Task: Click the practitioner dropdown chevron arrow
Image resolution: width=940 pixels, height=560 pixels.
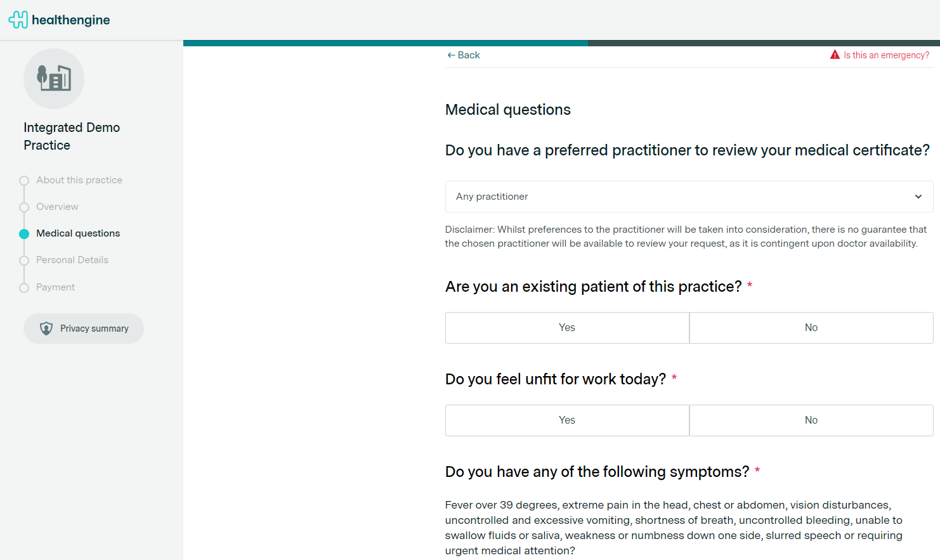Action: 918,197
